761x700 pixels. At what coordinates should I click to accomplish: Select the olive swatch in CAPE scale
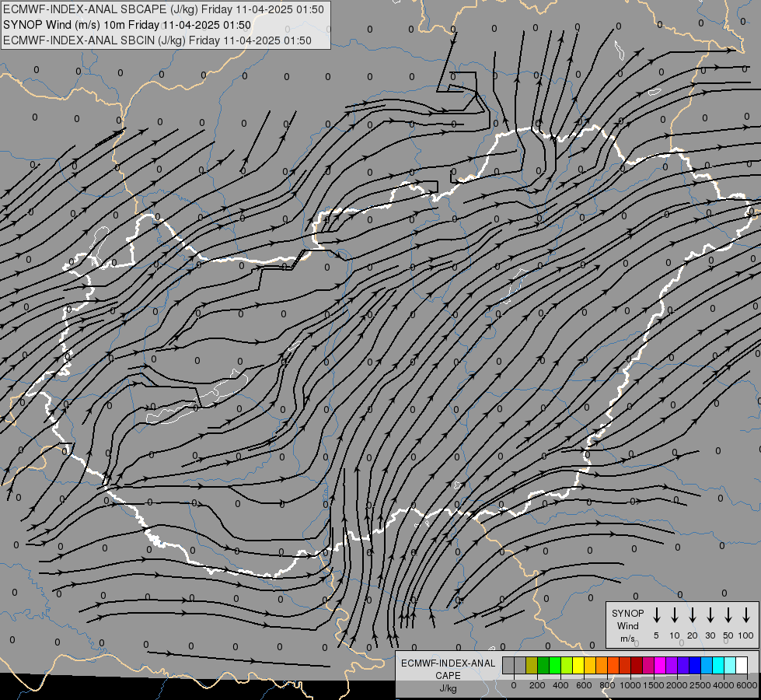point(532,665)
